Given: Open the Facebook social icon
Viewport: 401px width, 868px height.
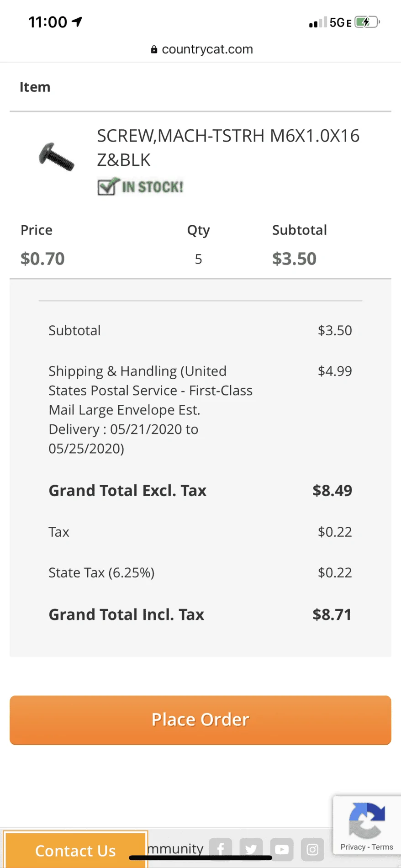Looking at the screenshot, I should (x=221, y=849).
